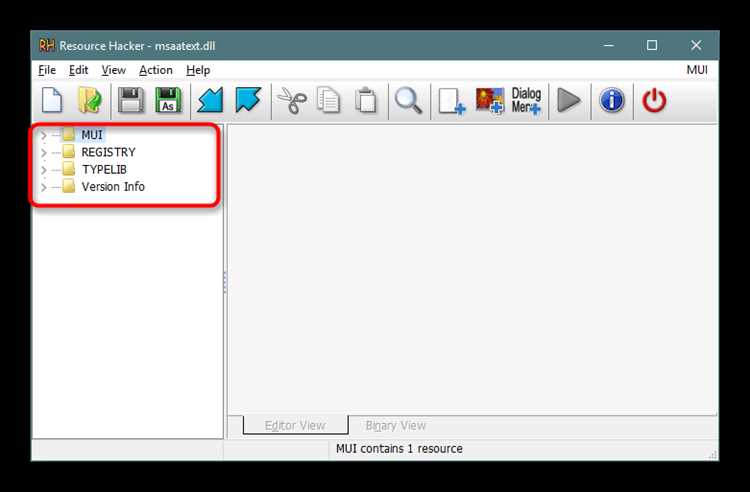This screenshot has width=750, height=492.
Task: Click the Resource Hacker RH title icon
Action: [46, 45]
